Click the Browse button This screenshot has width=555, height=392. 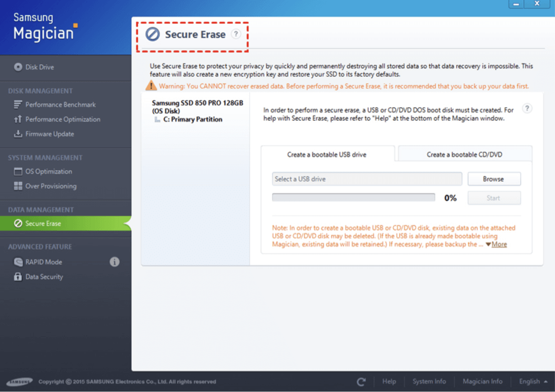pos(494,179)
